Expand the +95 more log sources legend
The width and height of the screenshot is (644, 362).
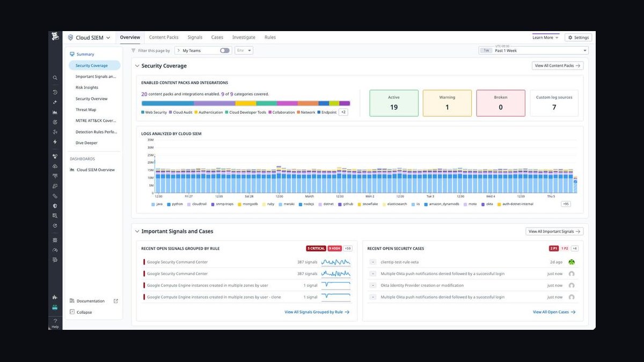coord(566,204)
